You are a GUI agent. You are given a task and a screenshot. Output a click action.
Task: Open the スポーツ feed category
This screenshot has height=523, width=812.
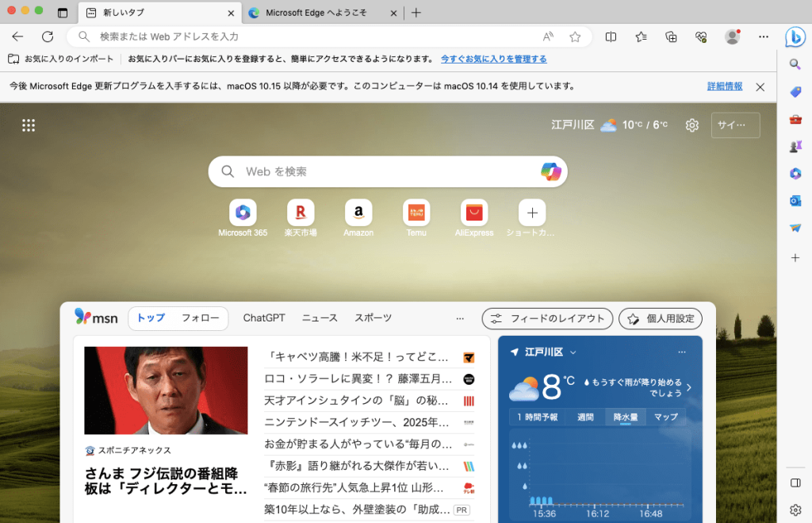(373, 317)
